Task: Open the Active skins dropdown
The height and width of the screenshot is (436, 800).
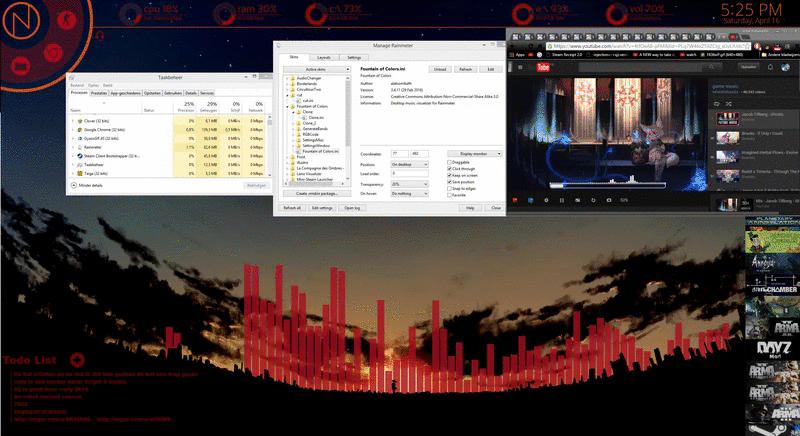Action: pyautogui.click(x=317, y=69)
